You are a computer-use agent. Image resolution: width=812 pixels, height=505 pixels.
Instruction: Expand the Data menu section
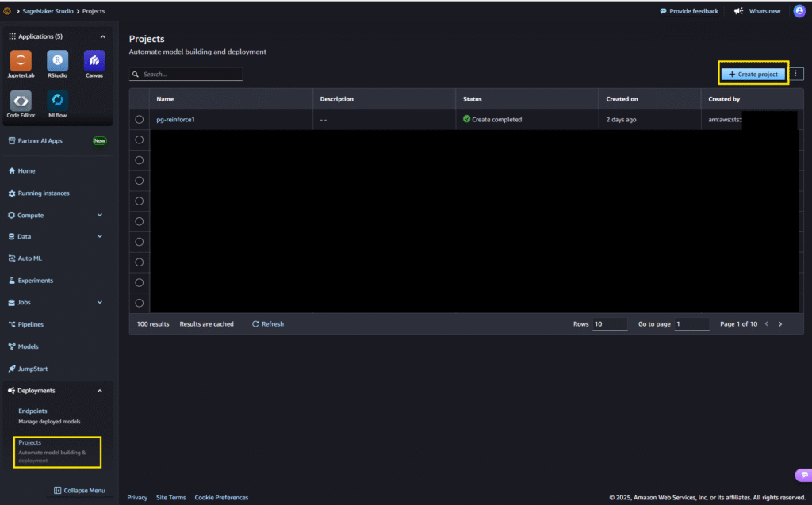[x=99, y=236]
